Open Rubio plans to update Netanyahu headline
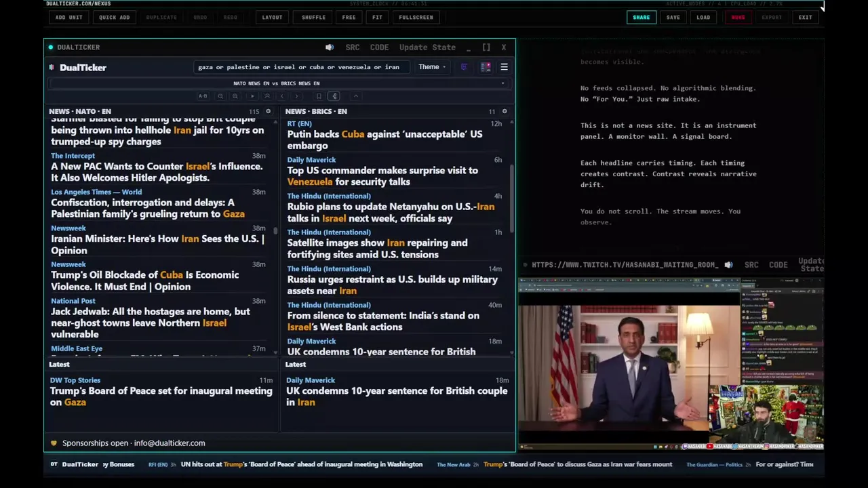868x488 pixels. point(391,213)
